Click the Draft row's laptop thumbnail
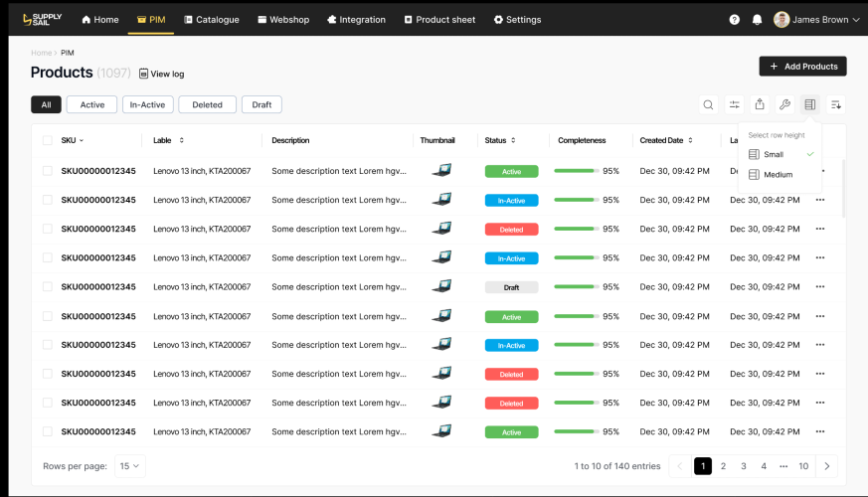The width and height of the screenshot is (868, 497). tap(441, 286)
